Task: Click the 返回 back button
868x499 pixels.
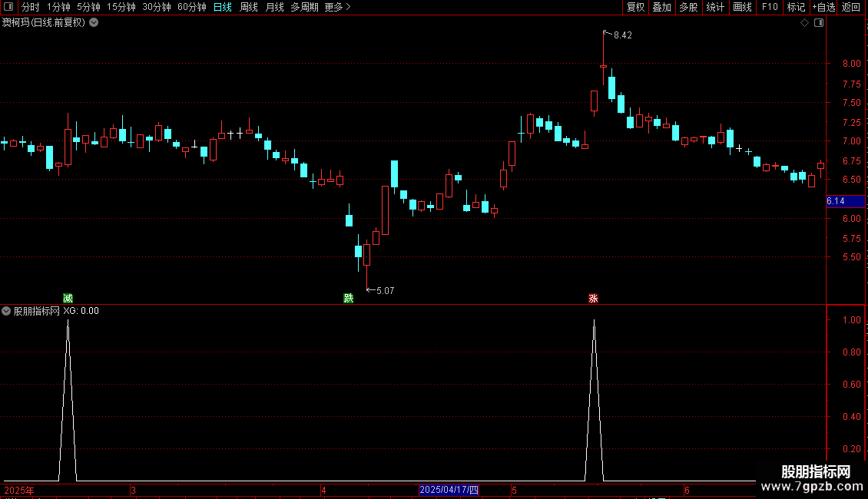Action: click(851, 7)
